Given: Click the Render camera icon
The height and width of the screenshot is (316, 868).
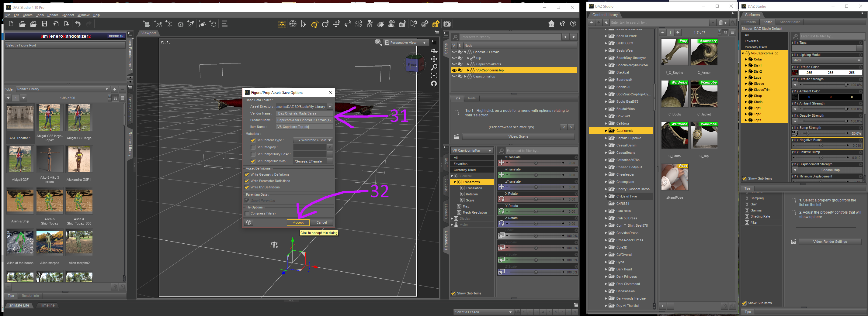Looking at the screenshot, I should click(447, 24).
